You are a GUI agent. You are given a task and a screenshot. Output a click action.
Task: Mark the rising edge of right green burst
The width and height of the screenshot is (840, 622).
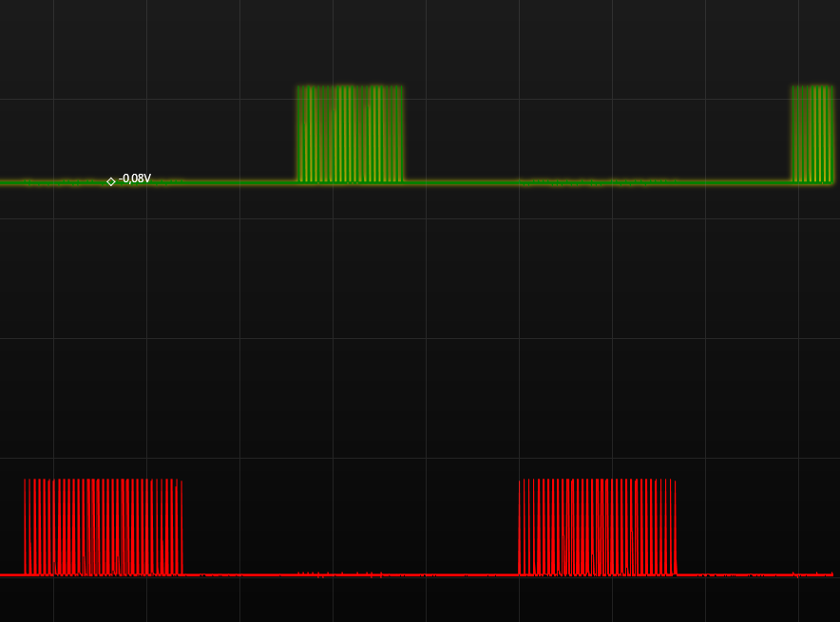click(792, 134)
